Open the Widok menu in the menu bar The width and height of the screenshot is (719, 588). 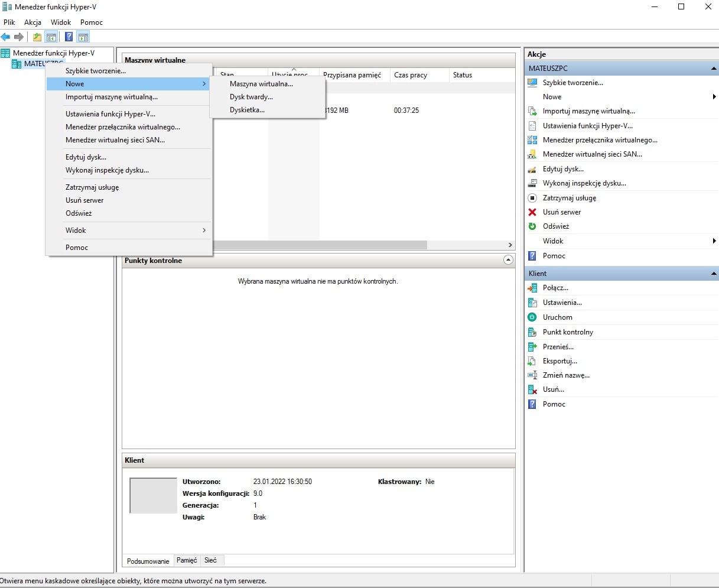coord(61,22)
